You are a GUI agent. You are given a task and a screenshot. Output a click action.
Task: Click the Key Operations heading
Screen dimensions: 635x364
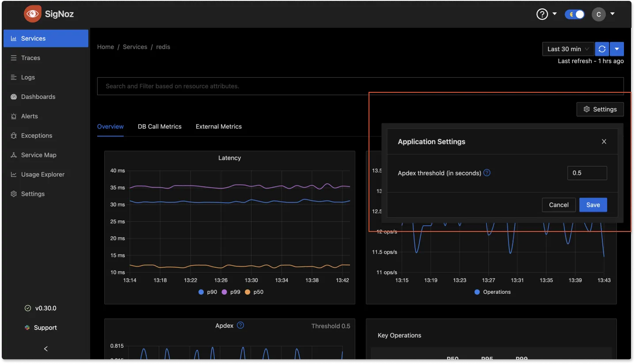click(x=399, y=335)
